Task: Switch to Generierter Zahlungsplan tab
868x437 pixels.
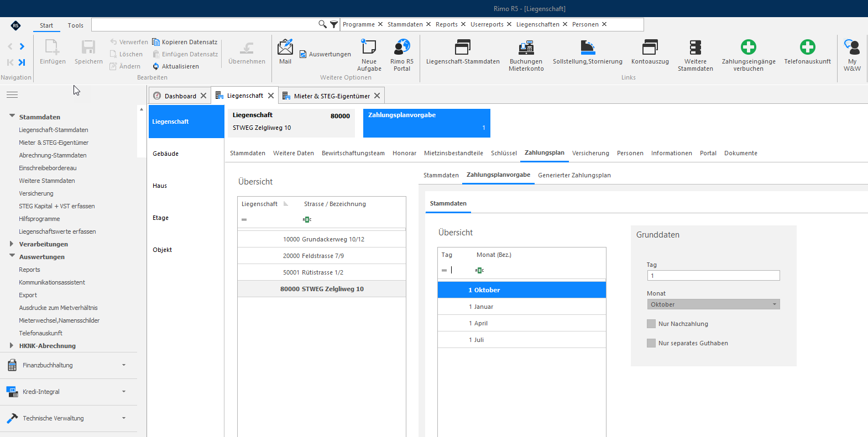Action: 574,175
